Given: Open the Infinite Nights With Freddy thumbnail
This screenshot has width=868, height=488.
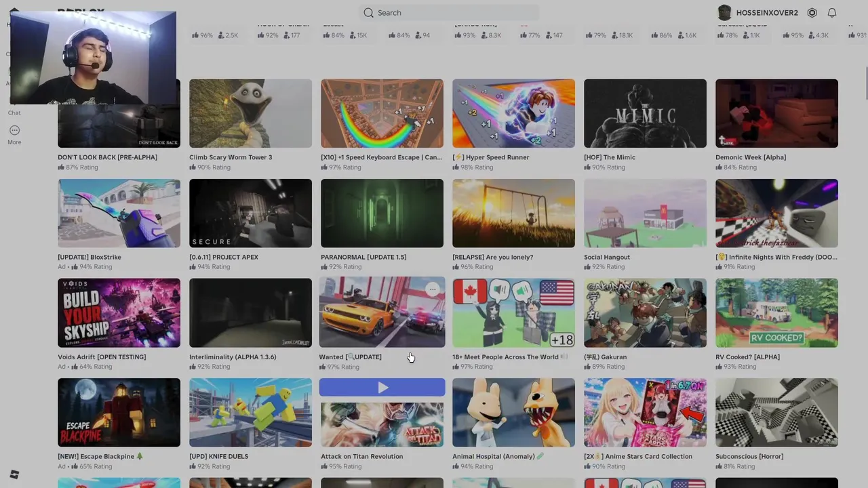Looking at the screenshot, I should pos(776,213).
